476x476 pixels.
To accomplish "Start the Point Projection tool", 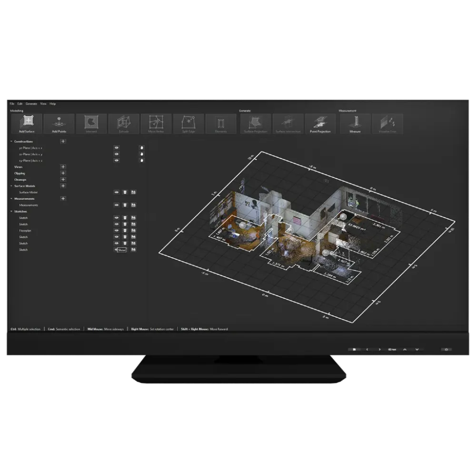I will coord(320,124).
